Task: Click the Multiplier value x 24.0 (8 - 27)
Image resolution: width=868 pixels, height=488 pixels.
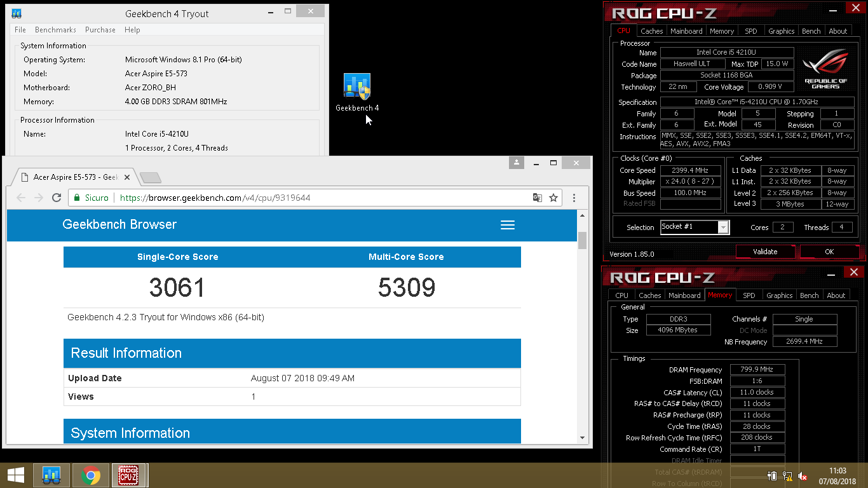Action: [691, 182]
